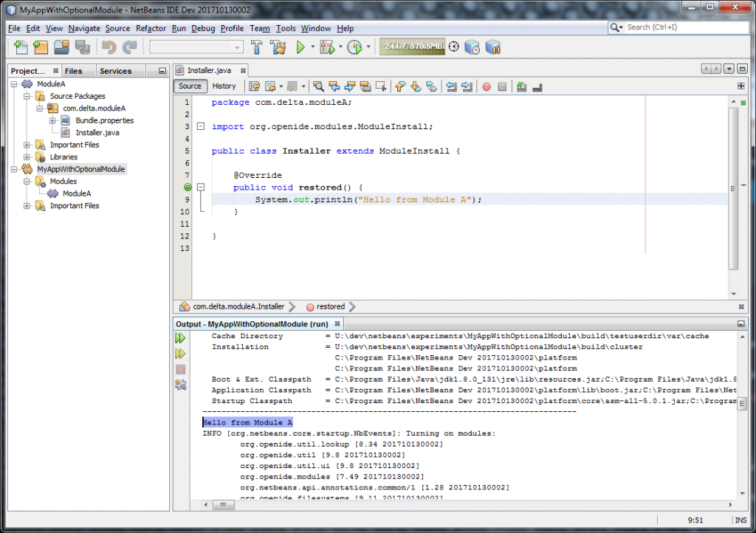This screenshot has width=756, height=533.
Task: Collapse the MyAppWithOptionalModule project node
Action: coord(15,169)
